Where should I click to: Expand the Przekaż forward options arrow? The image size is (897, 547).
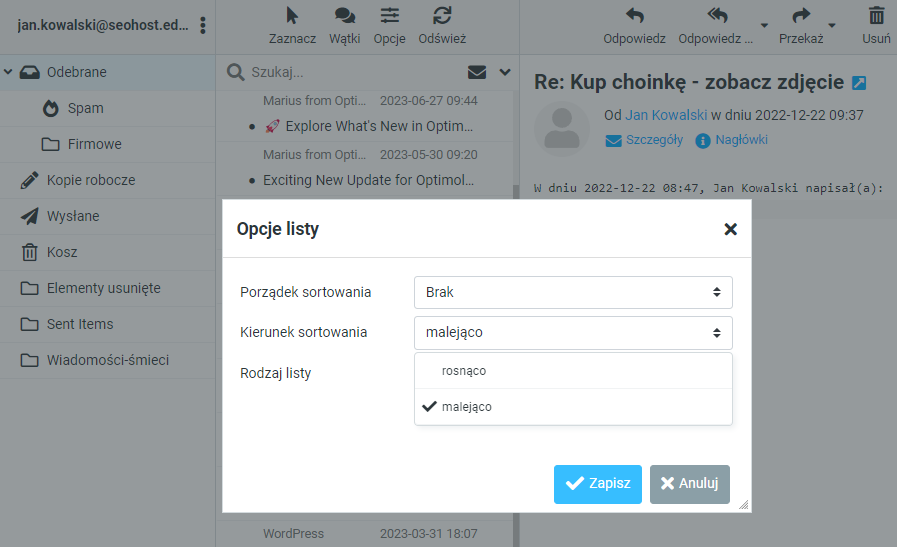(831, 26)
